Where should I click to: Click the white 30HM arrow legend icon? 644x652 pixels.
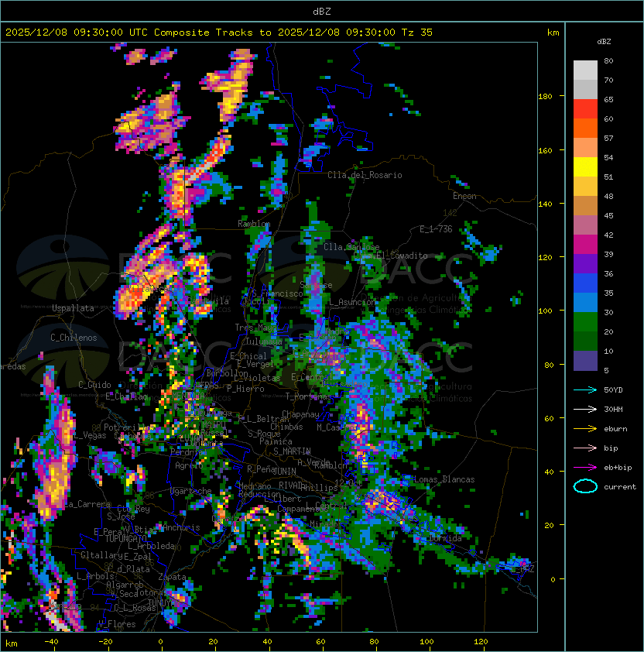click(x=585, y=410)
